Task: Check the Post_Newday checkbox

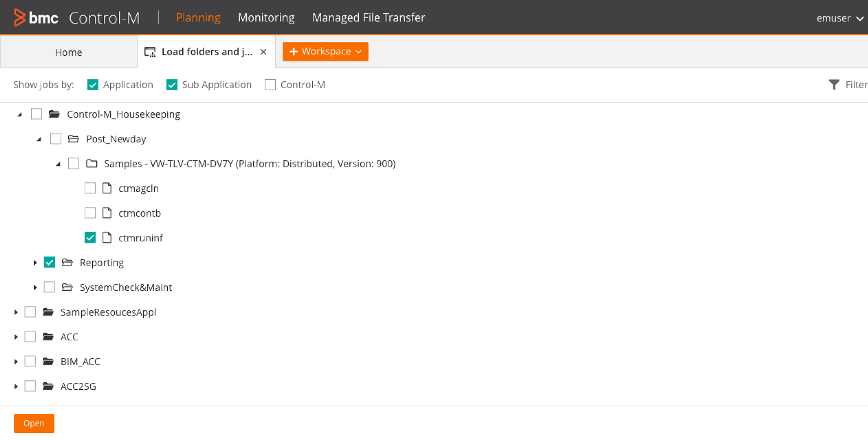Action: [56, 138]
